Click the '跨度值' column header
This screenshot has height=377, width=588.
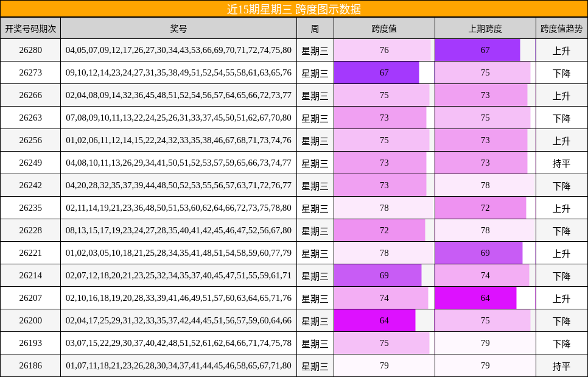(x=384, y=29)
